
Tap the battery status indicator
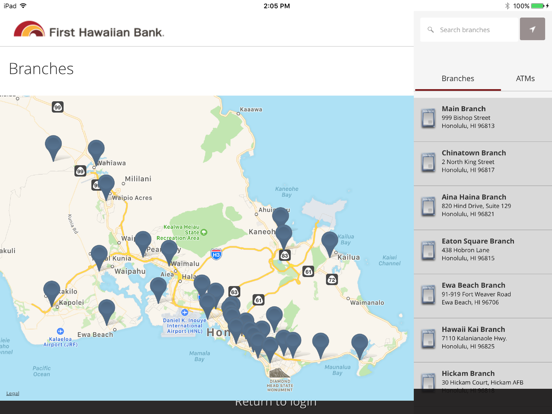point(538,6)
